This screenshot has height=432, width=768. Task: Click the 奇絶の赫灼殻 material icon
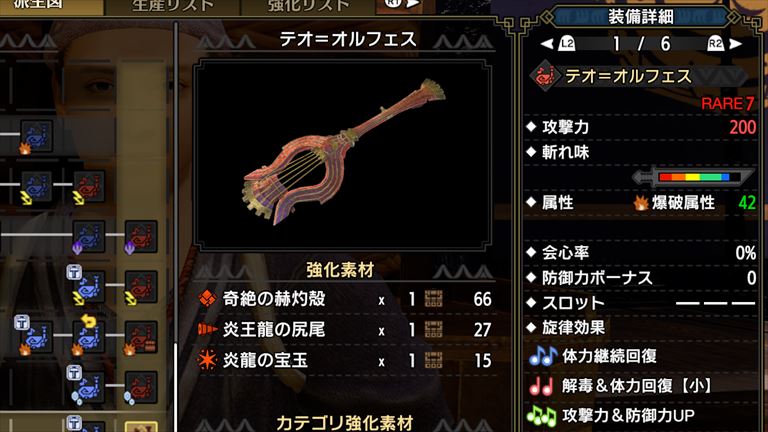click(208, 298)
